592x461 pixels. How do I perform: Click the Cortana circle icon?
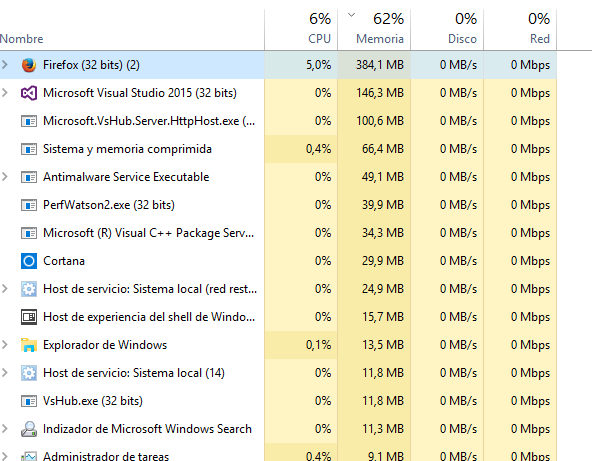(x=29, y=261)
